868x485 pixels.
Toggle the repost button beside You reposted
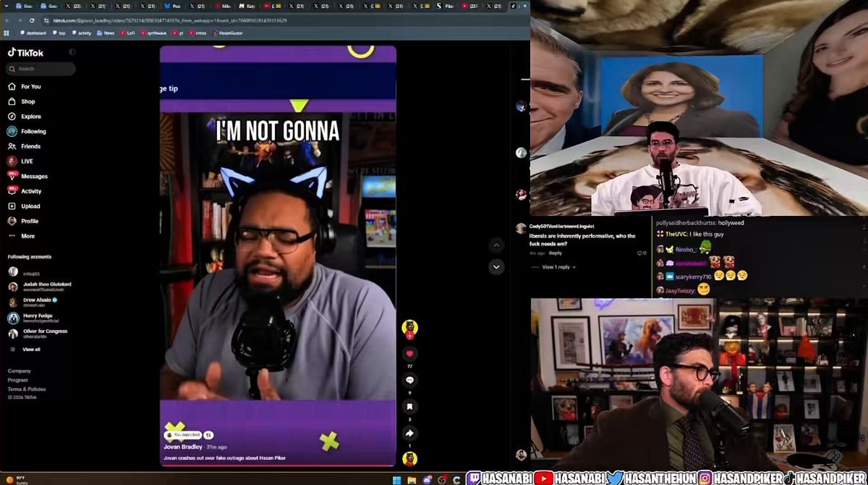(208, 434)
